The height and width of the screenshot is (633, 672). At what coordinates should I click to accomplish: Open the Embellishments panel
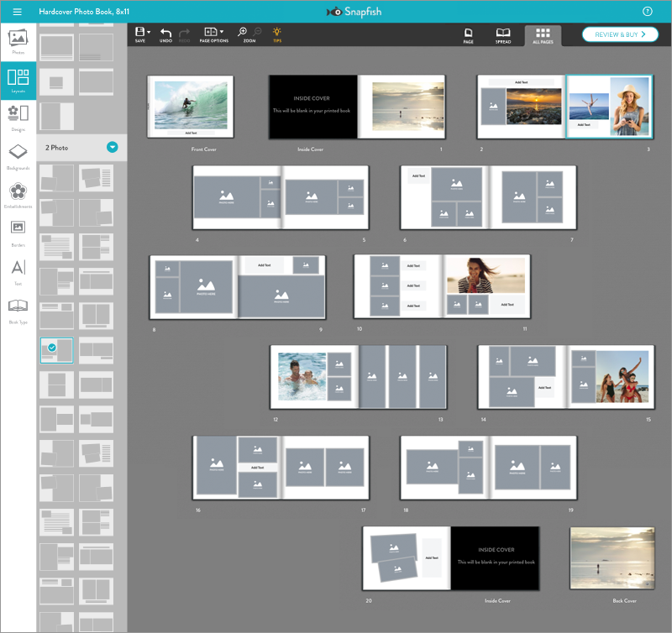click(x=18, y=194)
